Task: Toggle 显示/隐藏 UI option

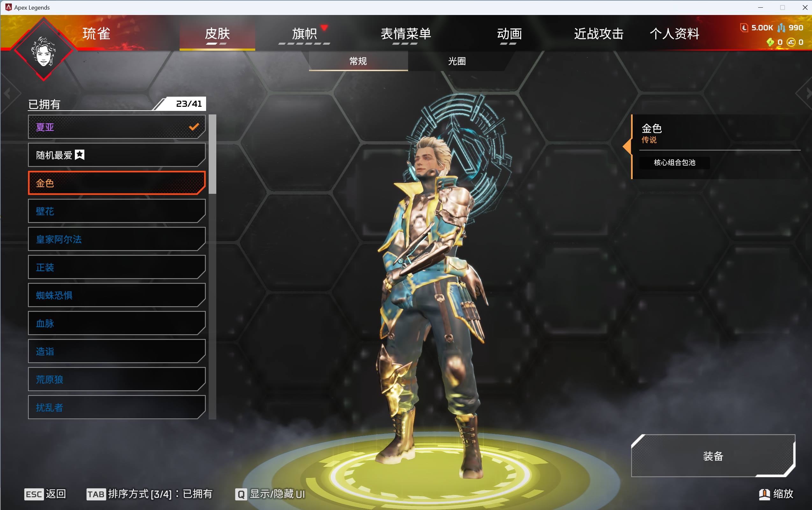Action: pos(277,494)
